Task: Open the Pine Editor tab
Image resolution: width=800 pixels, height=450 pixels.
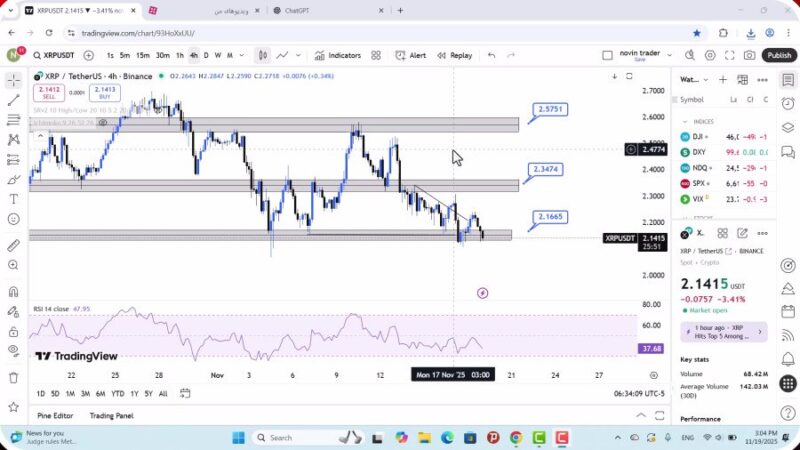Action: click(55, 415)
